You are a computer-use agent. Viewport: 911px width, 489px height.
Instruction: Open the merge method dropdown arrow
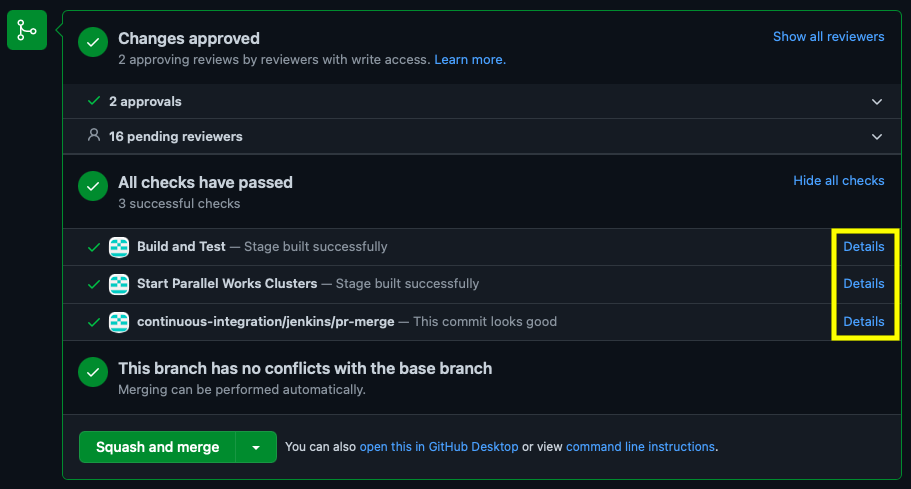pyautogui.click(x=256, y=447)
